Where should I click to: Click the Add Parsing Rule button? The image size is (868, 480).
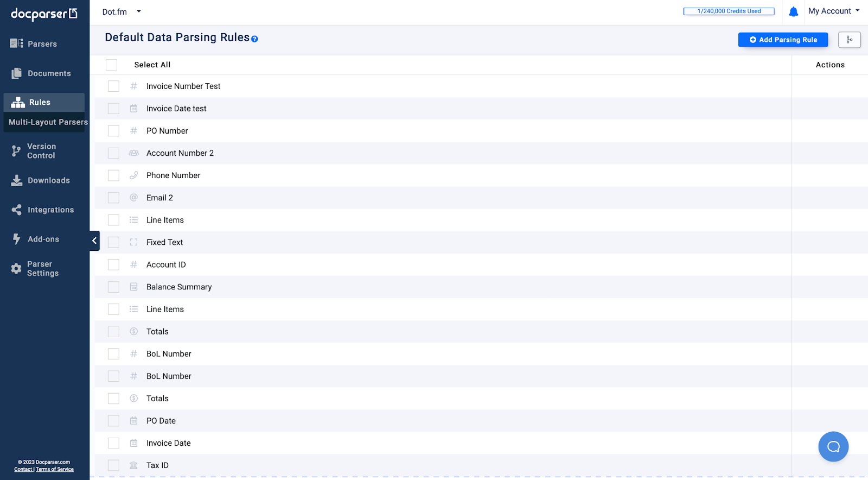coord(783,40)
